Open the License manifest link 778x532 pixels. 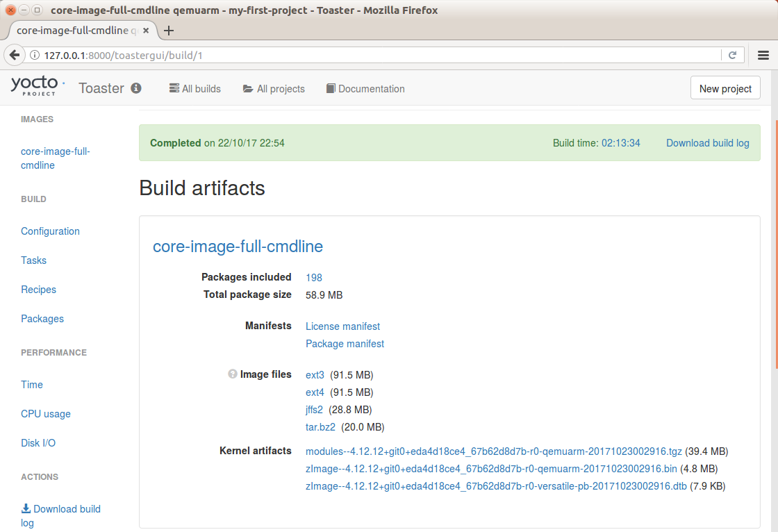(x=343, y=326)
